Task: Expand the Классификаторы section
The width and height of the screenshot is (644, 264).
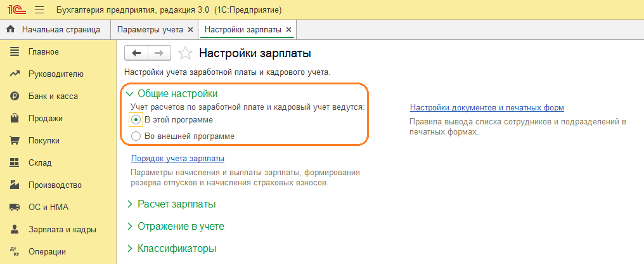Action: tap(177, 248)
